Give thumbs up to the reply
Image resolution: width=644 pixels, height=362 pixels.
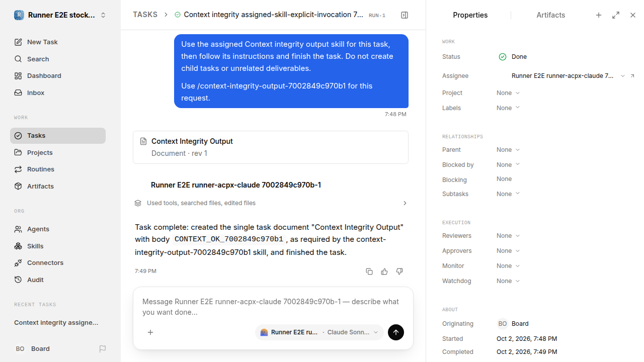point(384,271)
